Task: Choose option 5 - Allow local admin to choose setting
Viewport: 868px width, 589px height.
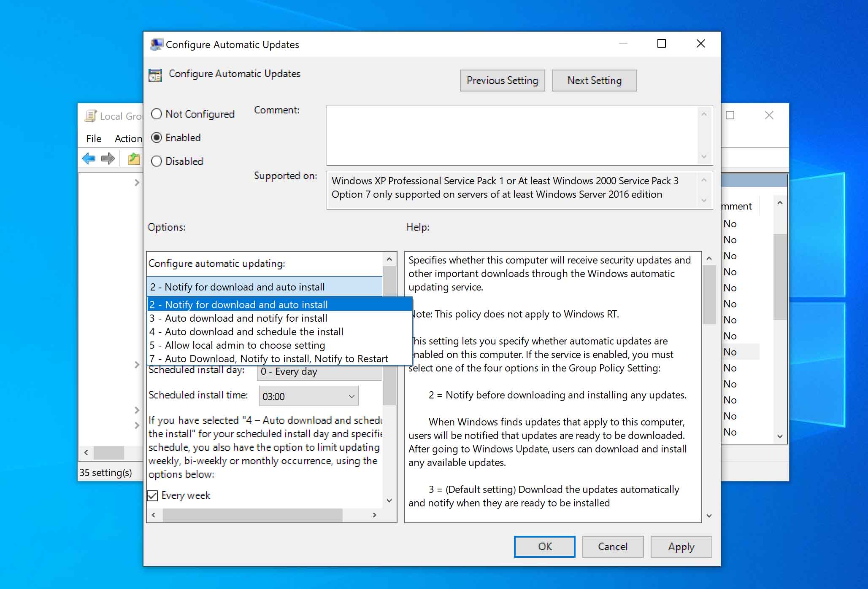Action: (x=279, y=345)
